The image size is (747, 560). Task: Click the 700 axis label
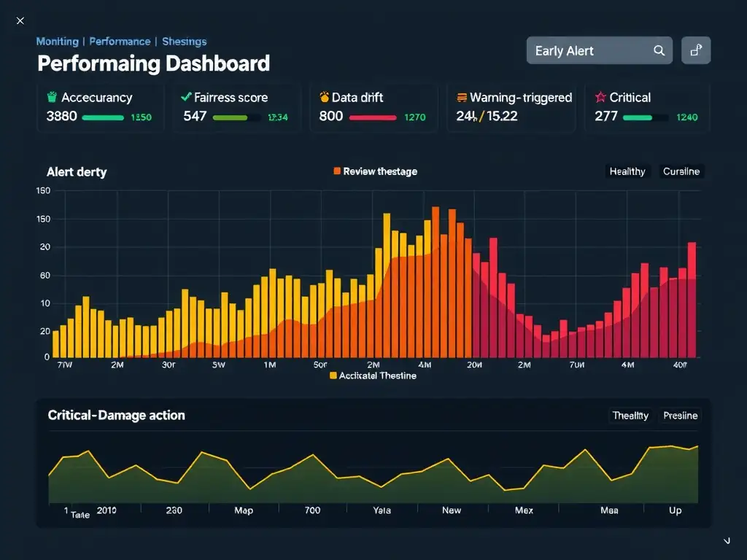[312, 510]
